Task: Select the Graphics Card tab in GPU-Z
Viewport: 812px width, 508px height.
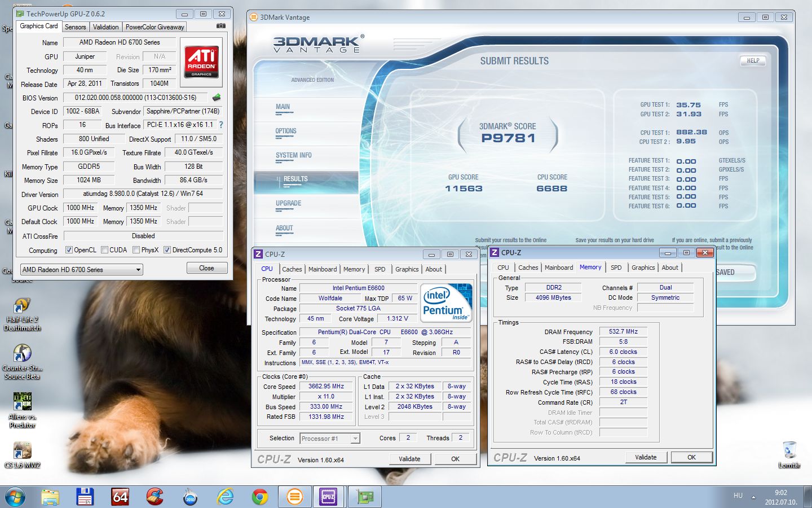Action: point(39,26)
